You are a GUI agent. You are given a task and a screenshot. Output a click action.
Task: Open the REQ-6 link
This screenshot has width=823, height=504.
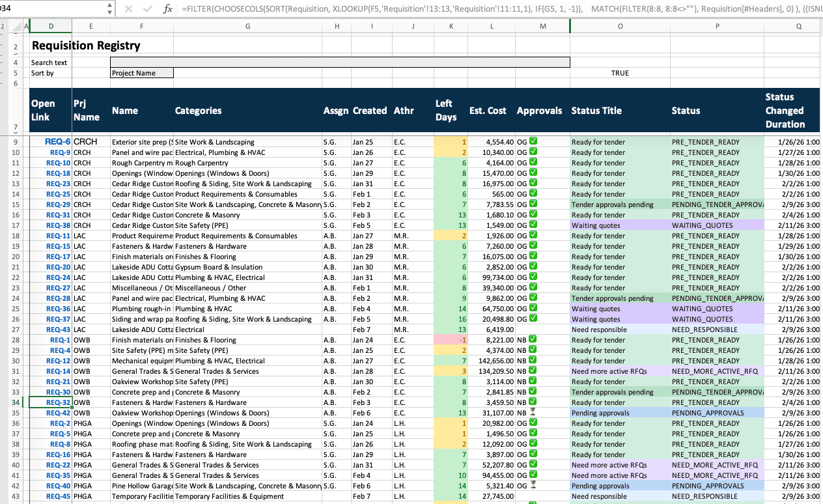[58, 141]
